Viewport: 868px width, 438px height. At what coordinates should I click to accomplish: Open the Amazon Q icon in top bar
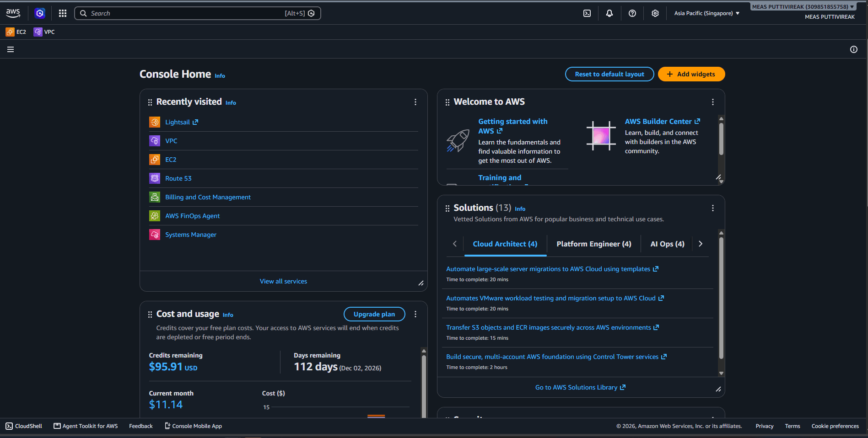pyautogui.click(x=40, y=13)
